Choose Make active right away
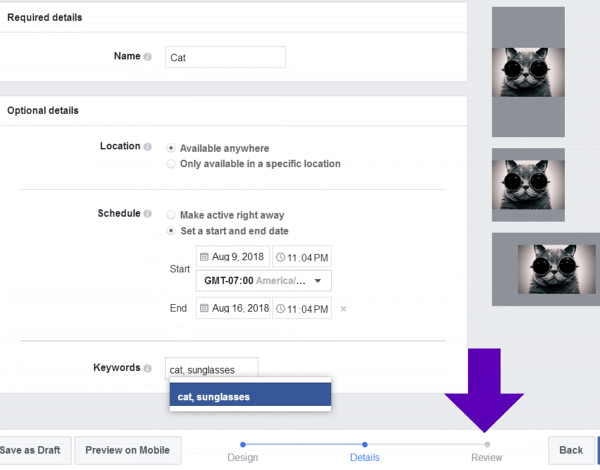This screenshot has height=470, width=600. [x=171, y=215]
